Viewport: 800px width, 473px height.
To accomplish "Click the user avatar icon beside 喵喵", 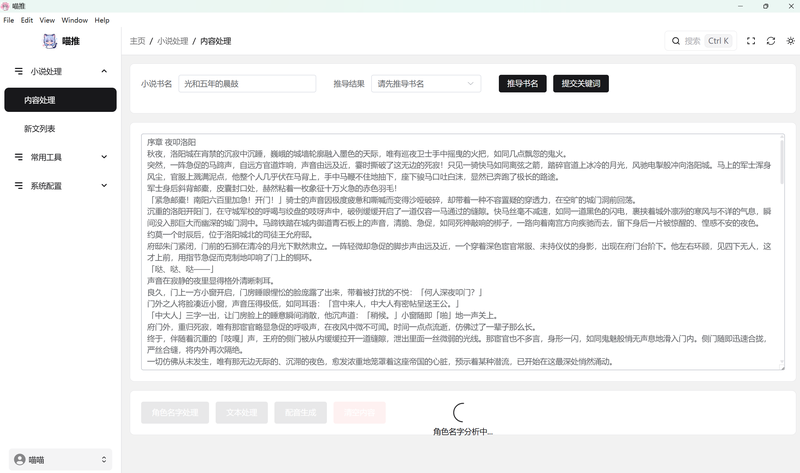I will (x=18, y=459).
